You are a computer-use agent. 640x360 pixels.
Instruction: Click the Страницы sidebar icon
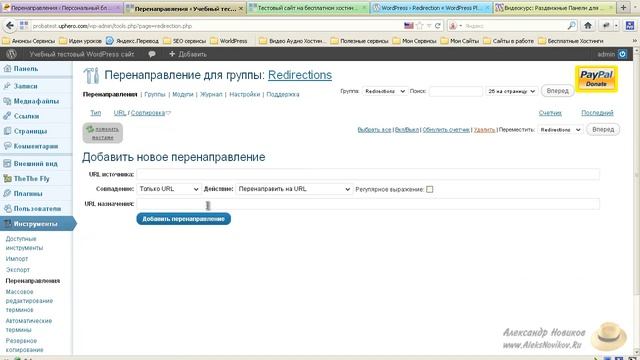[7, 131]
